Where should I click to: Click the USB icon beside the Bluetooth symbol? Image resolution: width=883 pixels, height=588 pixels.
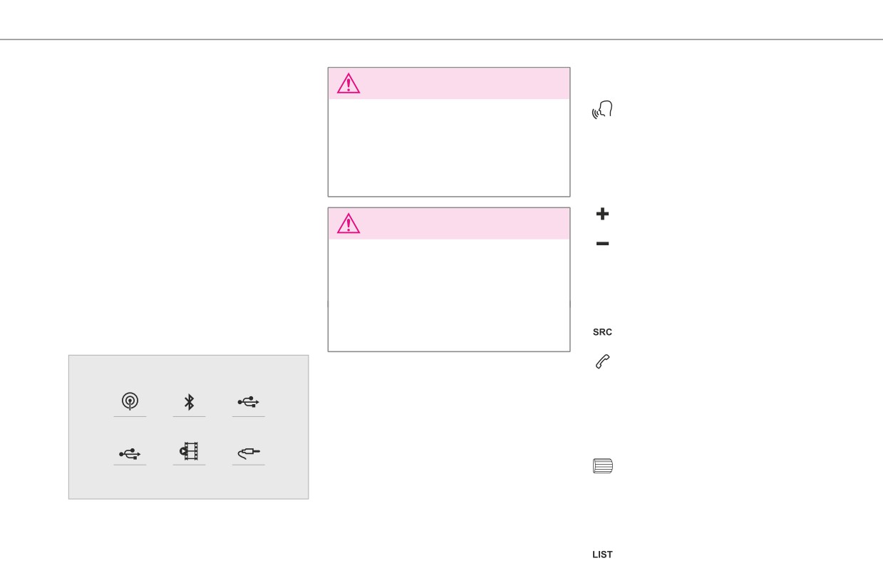[x=248, y=403]
